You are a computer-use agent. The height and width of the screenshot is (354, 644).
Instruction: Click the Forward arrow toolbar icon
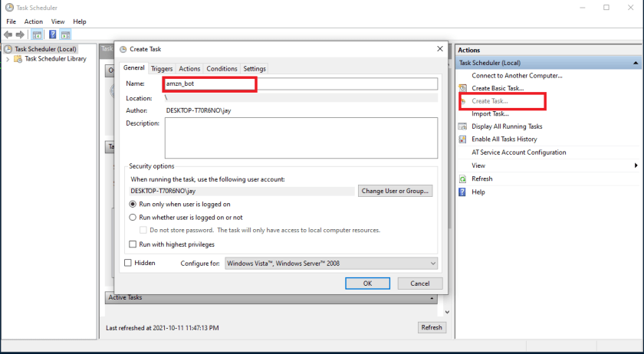point(19,35)
